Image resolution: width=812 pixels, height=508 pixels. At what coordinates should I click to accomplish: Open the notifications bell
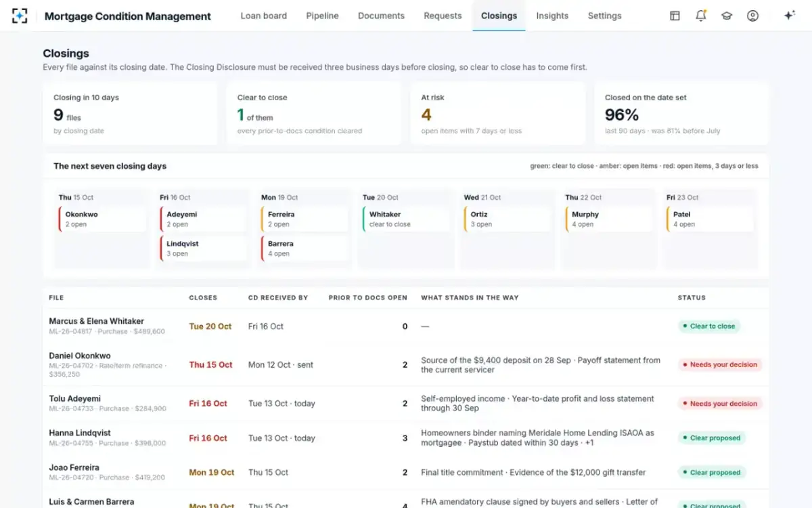701,16
